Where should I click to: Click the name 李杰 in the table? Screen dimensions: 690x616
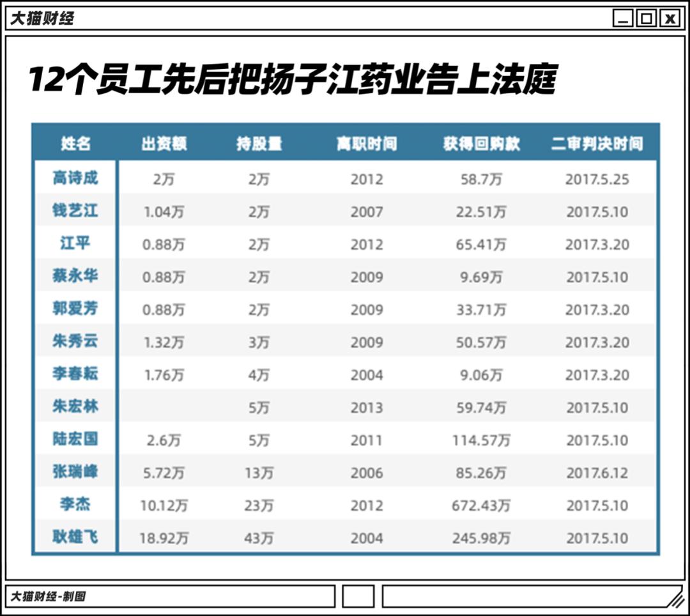coord(76,504)
